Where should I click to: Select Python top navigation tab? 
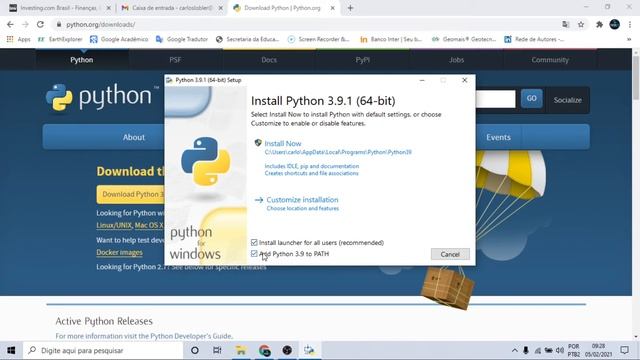coord(82,60)
